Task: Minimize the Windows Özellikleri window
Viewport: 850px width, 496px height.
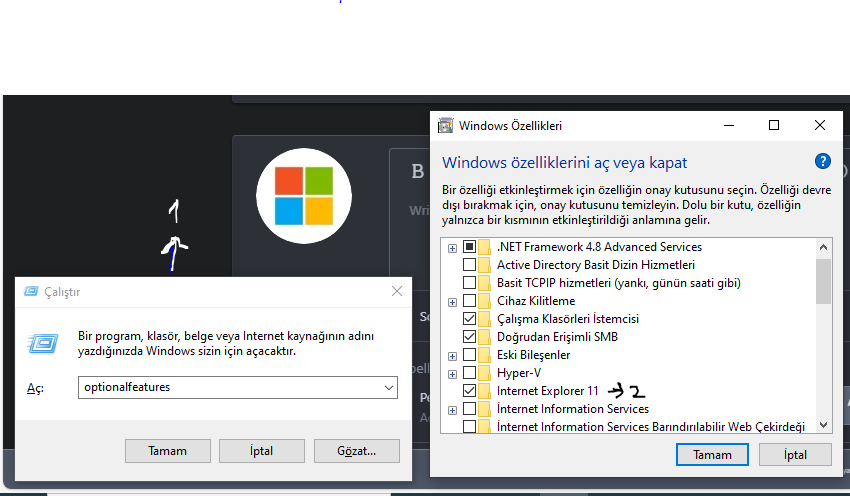Action: [x=729, y=125]
